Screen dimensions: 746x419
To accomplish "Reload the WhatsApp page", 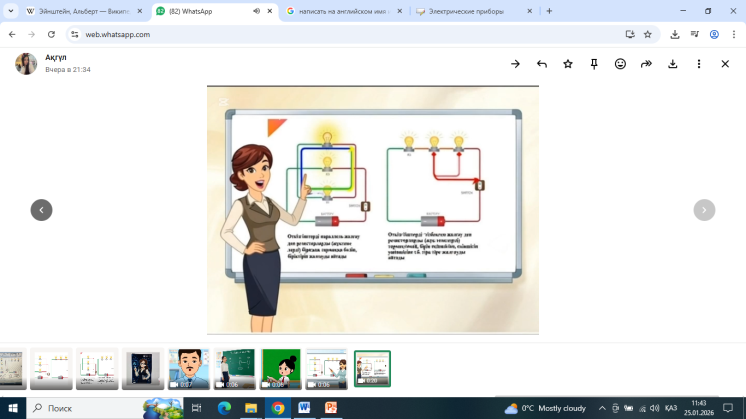I will point(51,34).
